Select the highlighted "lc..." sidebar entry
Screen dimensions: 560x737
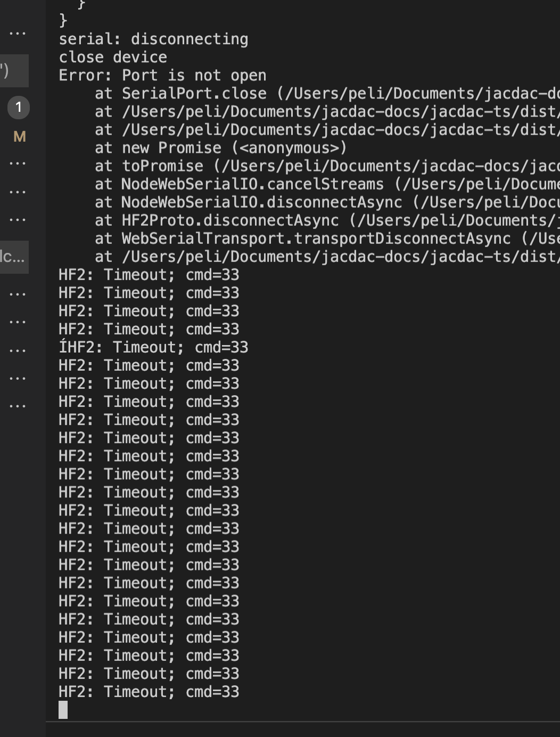click(14, 258)
